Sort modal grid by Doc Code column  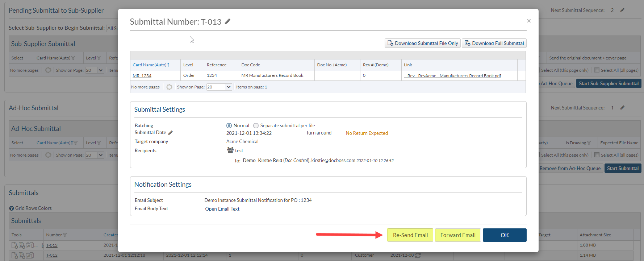point(251,65)
